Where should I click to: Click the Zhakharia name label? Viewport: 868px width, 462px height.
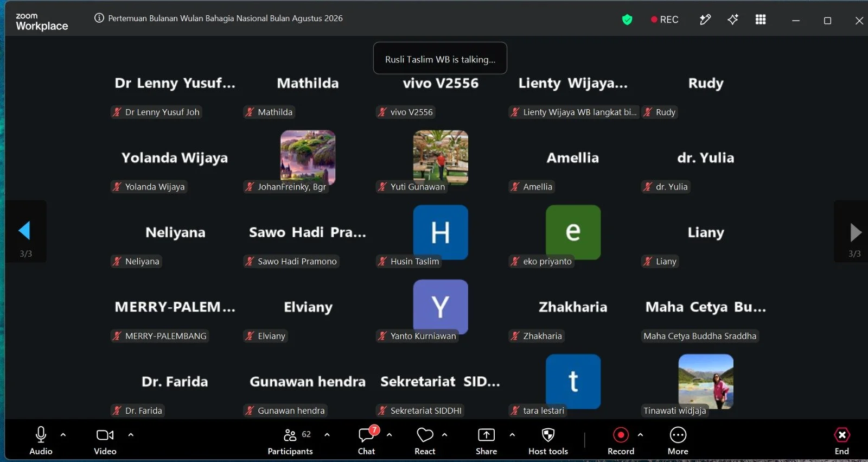coord(537,336)
